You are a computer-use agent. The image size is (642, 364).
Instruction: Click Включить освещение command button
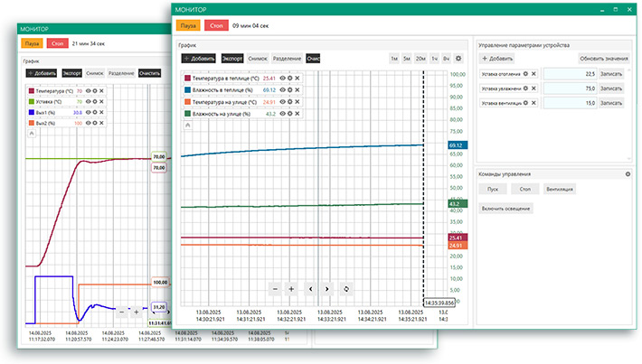(x=505, y=209)
